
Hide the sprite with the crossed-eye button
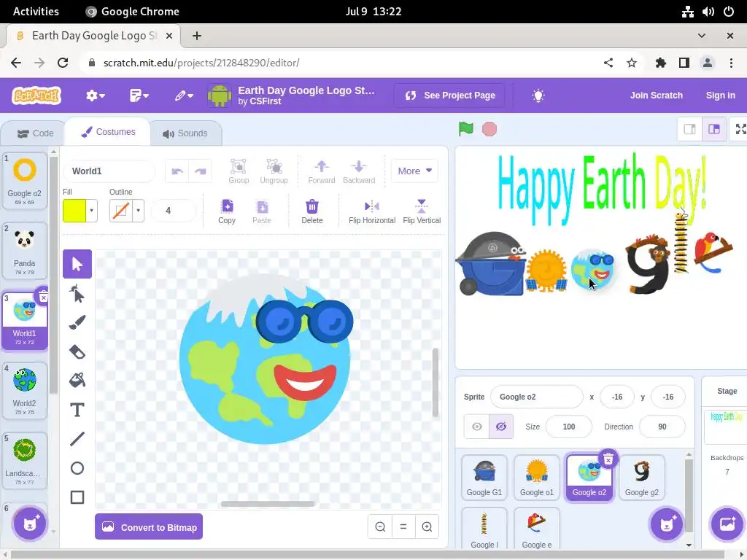(x=501, y=426)
